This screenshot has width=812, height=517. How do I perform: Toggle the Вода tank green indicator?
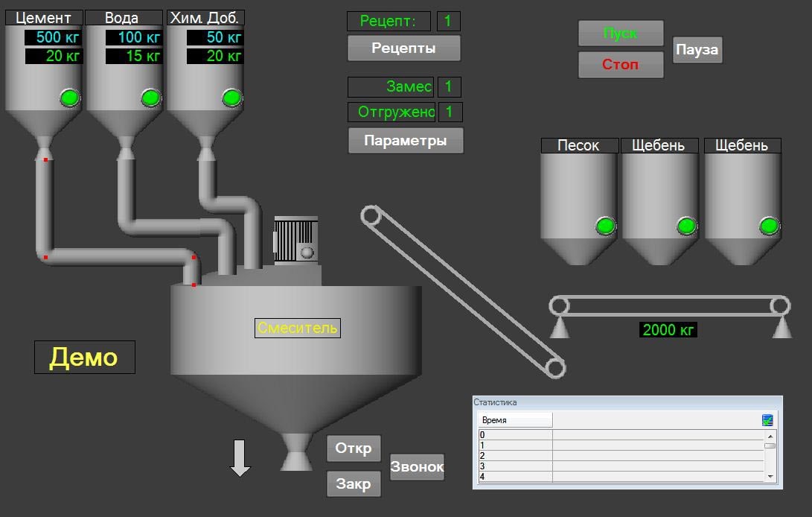[x=151, y=98]
